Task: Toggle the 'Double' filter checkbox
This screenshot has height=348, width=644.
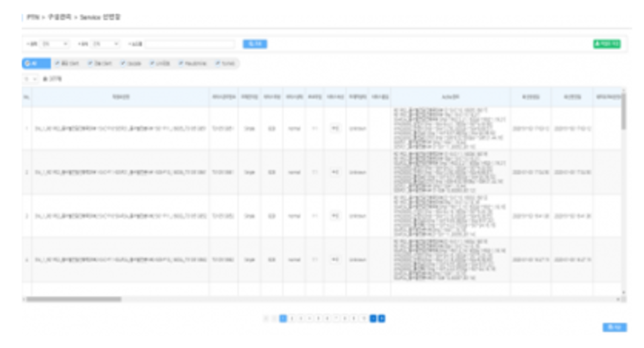Action: point(122,63)
